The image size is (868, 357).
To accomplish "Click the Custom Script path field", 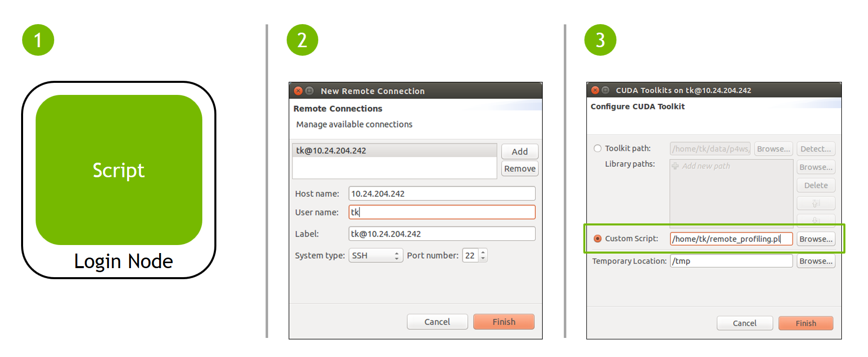I will click(731, 239).
